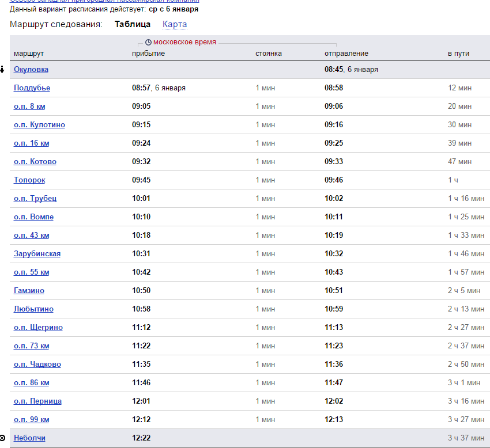Select the о.п. Перница link
Viewport: 490px width, 448px height.
click(37, 401)
